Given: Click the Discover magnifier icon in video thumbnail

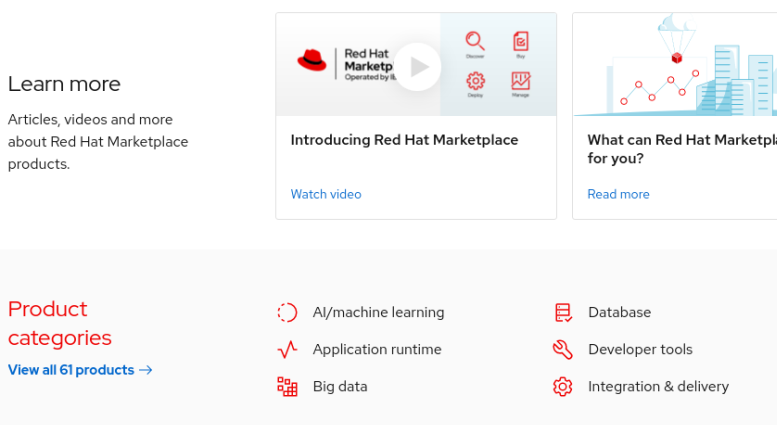Looking at the screenshot, I should click(x=475, y=41).
